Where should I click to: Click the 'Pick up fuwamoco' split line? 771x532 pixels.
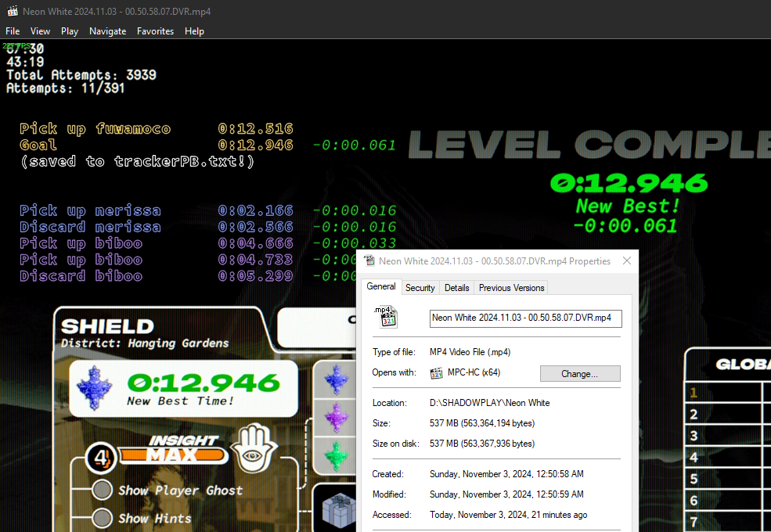[x=157, y=129]
